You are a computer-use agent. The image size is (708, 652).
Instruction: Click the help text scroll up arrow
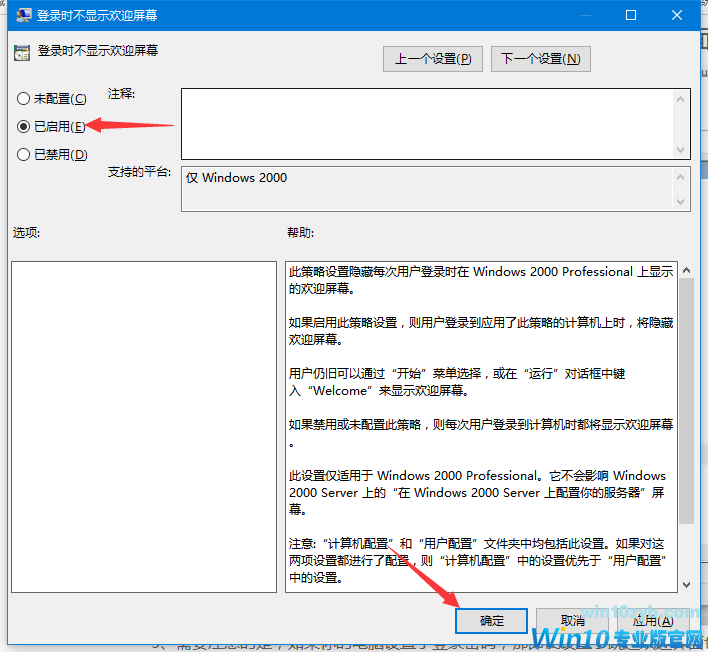click(x=686, y=270)
